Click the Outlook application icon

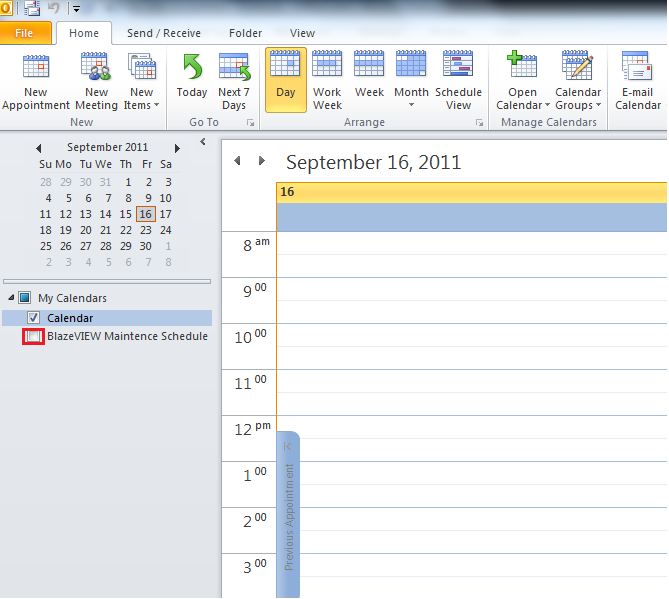click(5, 8)
